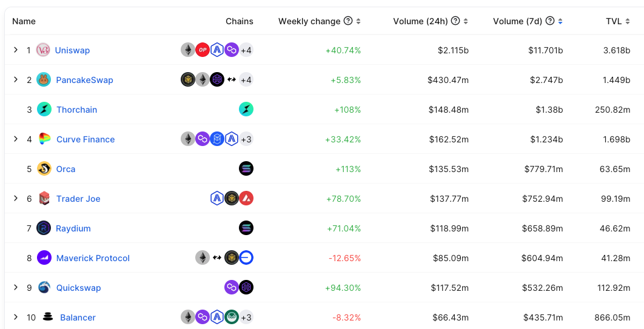Image resolution: width=644 pixels, height=329 pixels.
Task: Sort by Weekly change arrows
Action: [x=358, y=21]
